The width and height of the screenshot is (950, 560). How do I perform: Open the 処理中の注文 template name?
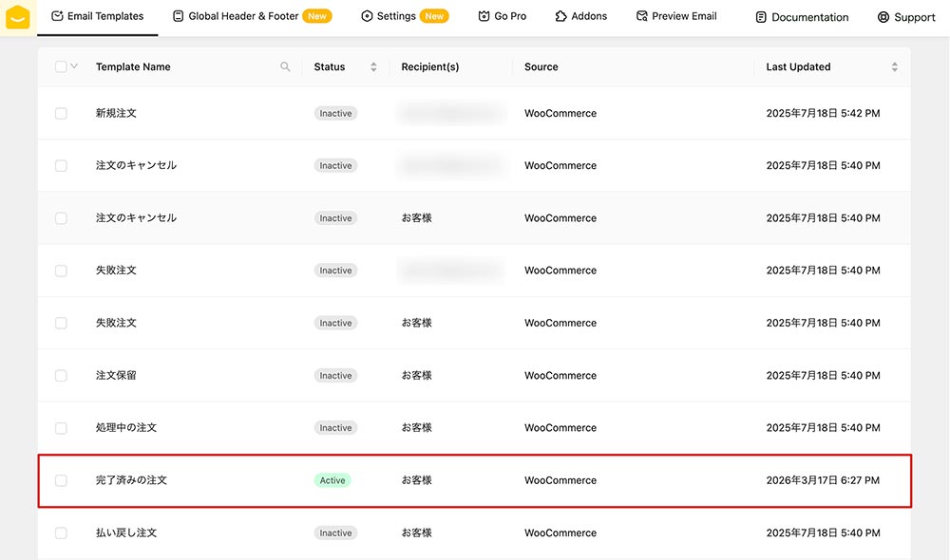point(126,428)
